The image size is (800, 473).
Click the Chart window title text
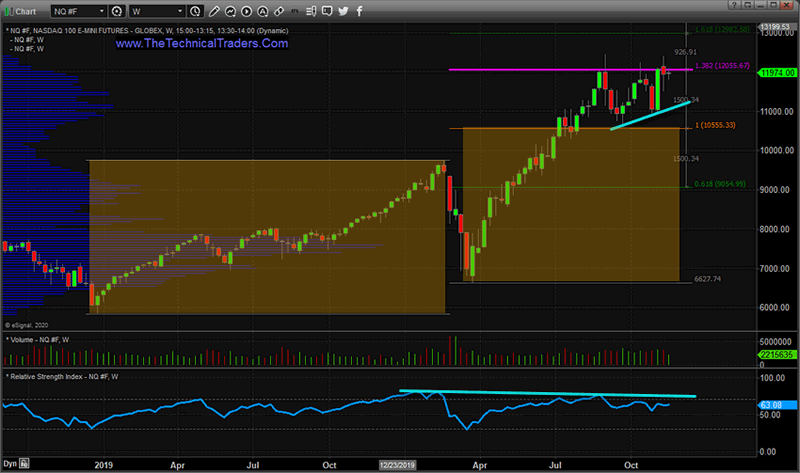[26, 11]
